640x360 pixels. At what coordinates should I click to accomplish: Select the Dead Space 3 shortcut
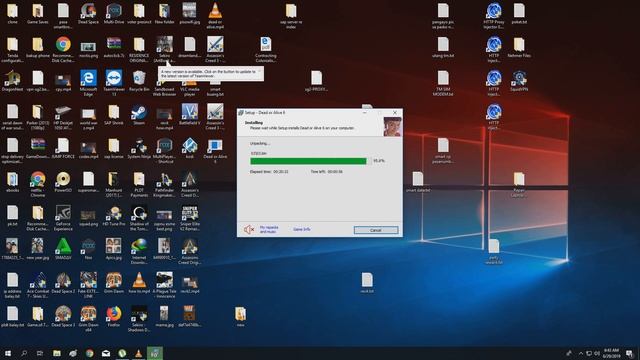tap(63, 317)
